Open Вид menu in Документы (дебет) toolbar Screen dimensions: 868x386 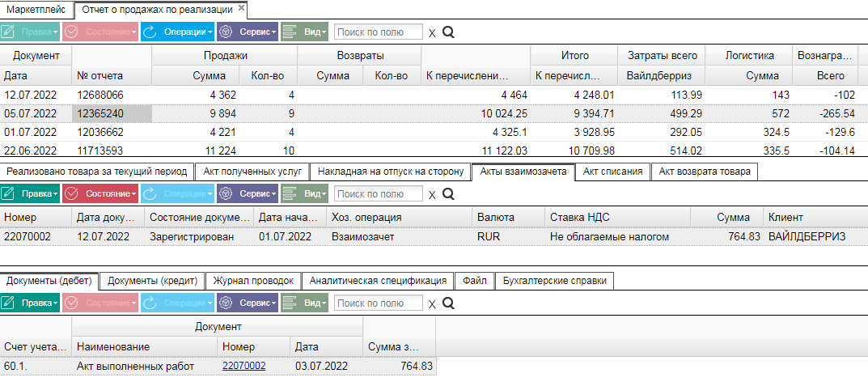coord(304,303)
